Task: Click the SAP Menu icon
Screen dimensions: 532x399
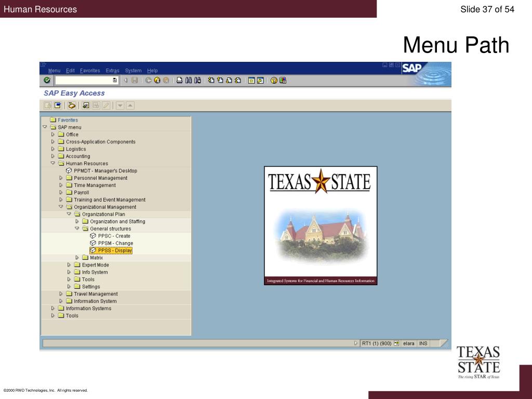Action: 58,105
